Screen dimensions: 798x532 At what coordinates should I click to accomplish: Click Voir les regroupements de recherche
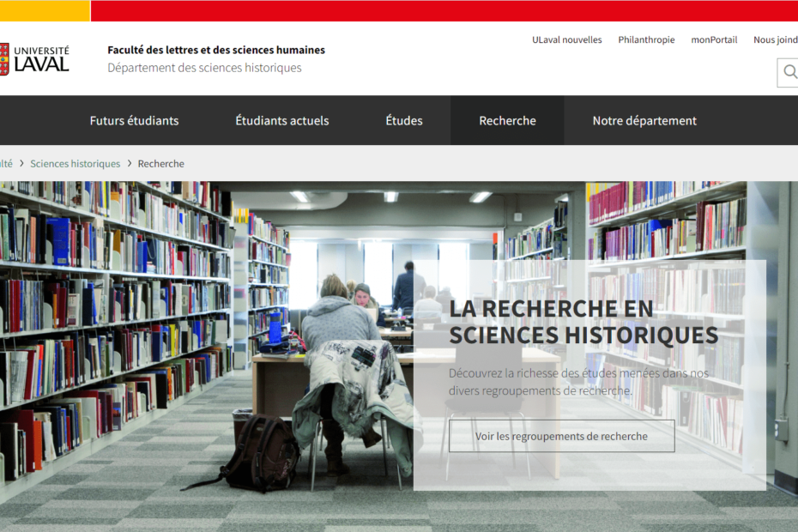[561, 436]
